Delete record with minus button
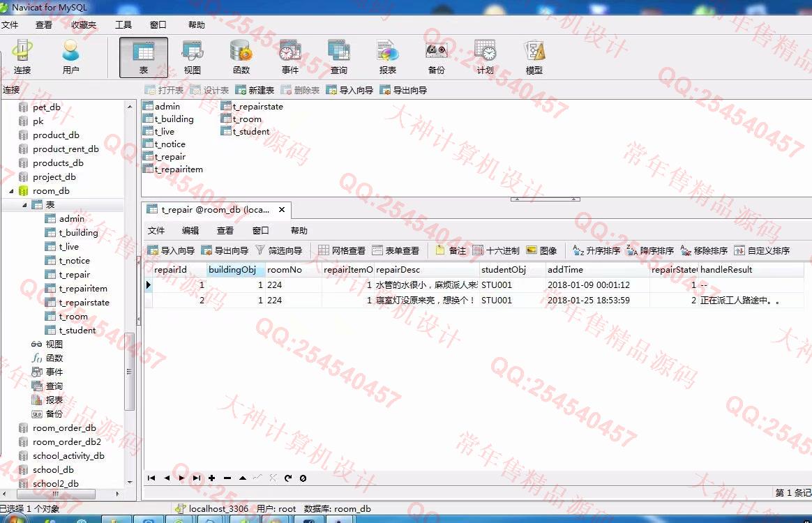The width and height of the screenshot is (812, 523). click(x=227, y=478)
